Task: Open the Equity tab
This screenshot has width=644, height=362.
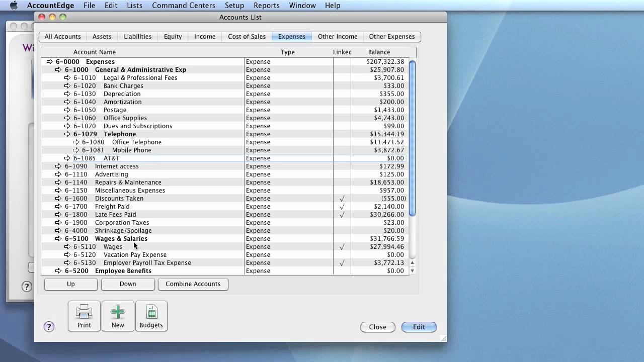Action: coord(173,37)
